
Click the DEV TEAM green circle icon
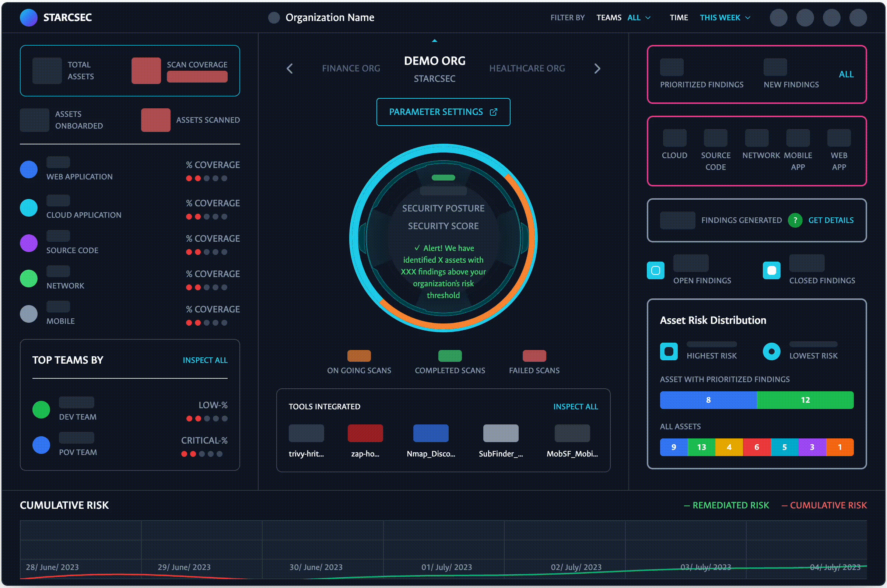[41, 410]
